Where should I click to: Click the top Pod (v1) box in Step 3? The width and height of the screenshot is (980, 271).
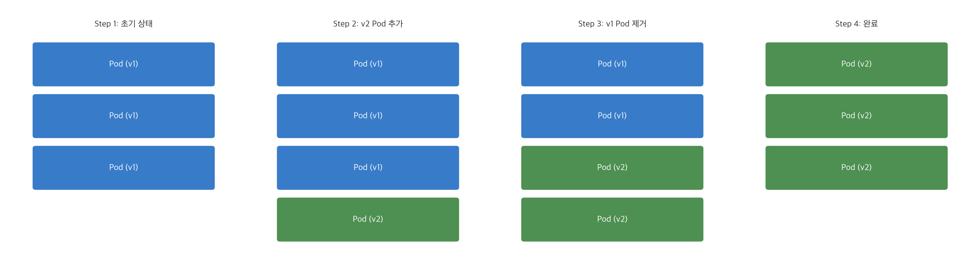point(612,64)
